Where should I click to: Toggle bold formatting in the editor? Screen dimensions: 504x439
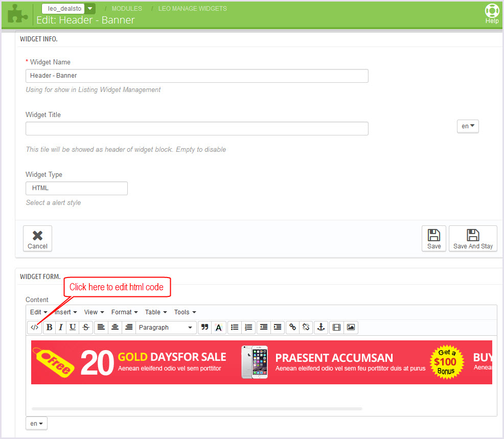(49, 328)
